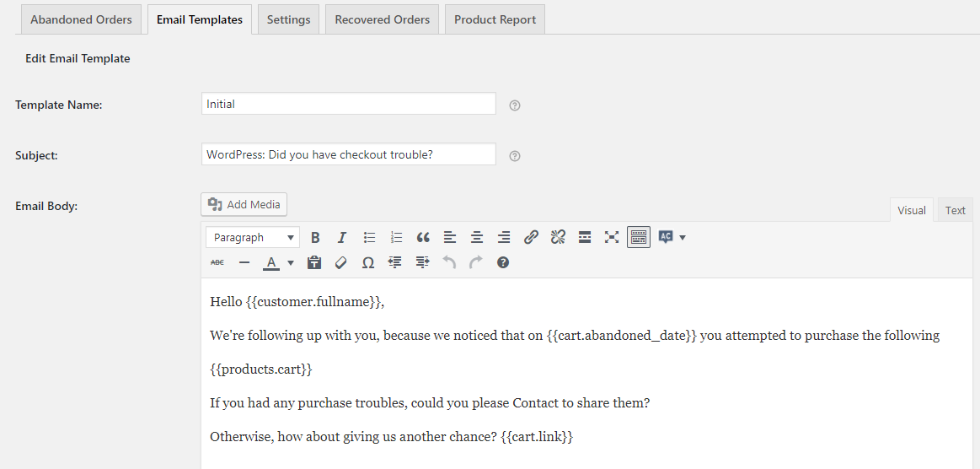Switch to the Abandoned Orders tab

point(81,19)
